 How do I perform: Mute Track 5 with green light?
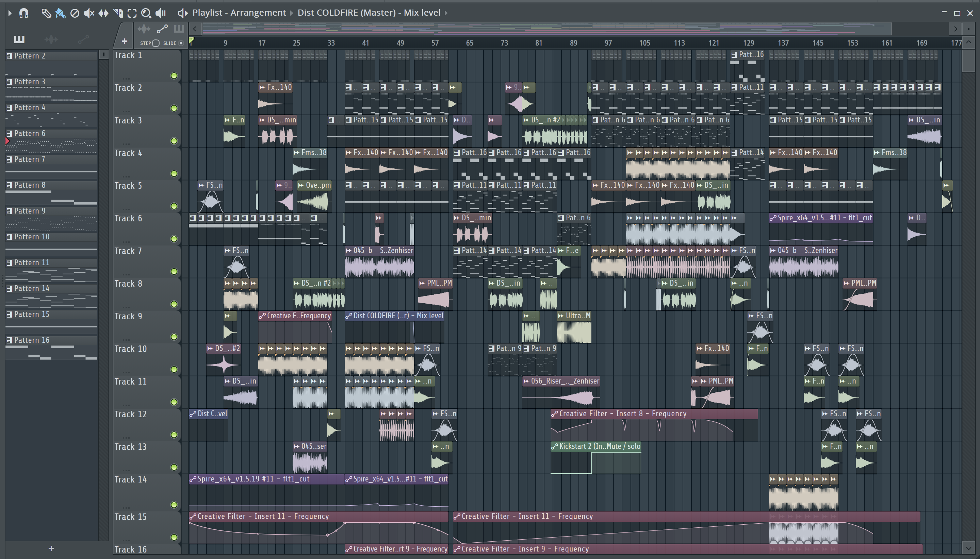click(x=174, y=206)
